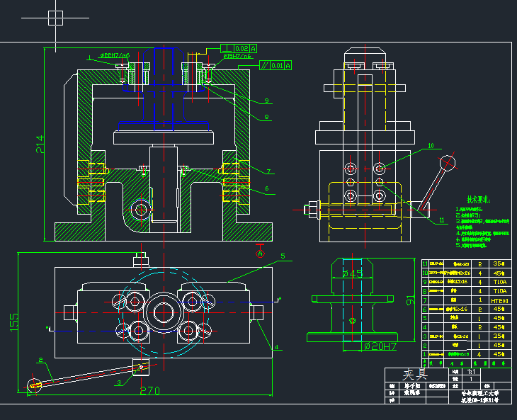Viewport: 517px width, 420px height.
Task: Pick the 91 height dimension on the detail view
Action: 411,300
